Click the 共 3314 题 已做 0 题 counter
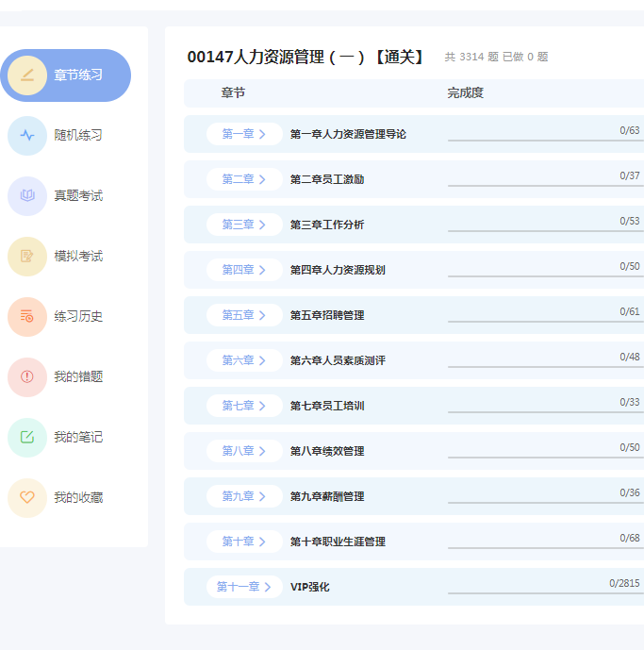Image resolution: width=644 pixels, height=650 pixels. 496,57
